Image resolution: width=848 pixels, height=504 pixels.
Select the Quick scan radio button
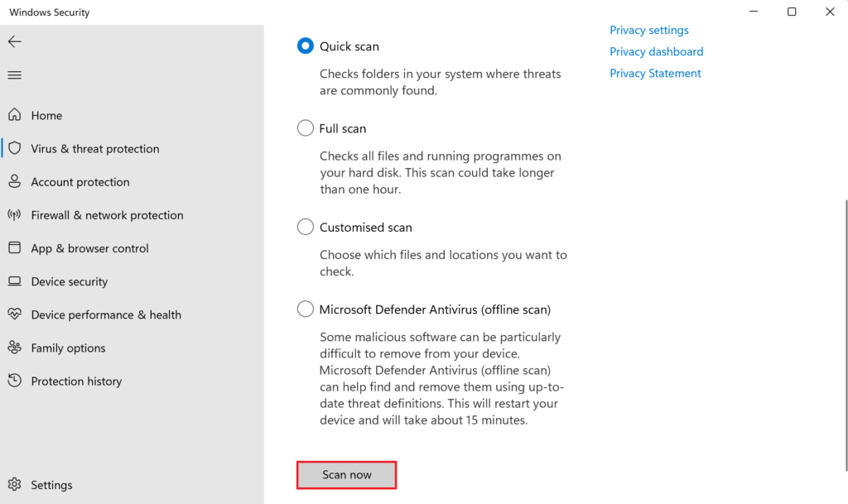306,46
